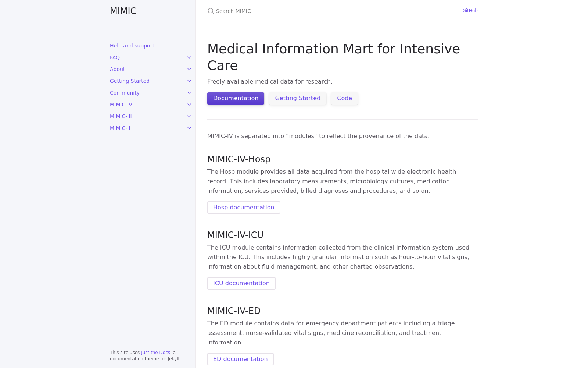Visit the GitHub link in header

click(x=470, y=11)
